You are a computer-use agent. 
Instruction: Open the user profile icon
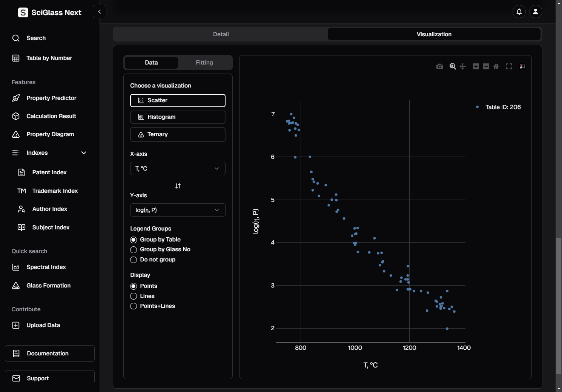[x=536, y=12]
